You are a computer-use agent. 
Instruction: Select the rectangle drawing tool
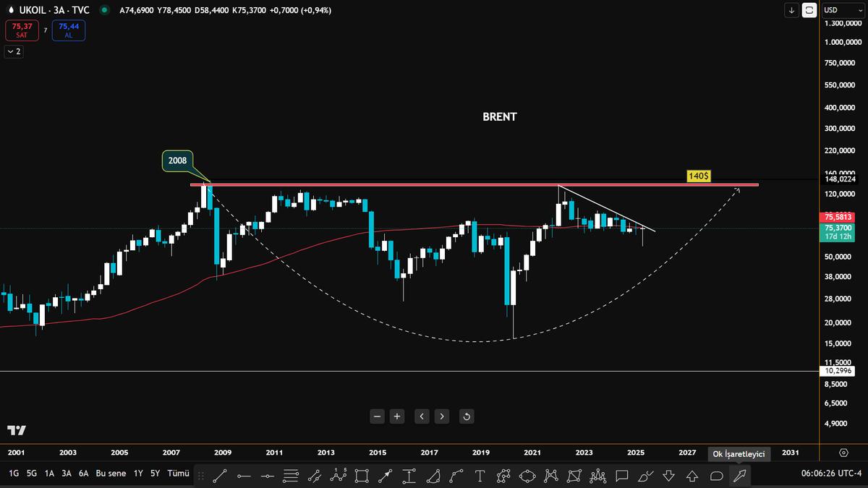[362, 476]
